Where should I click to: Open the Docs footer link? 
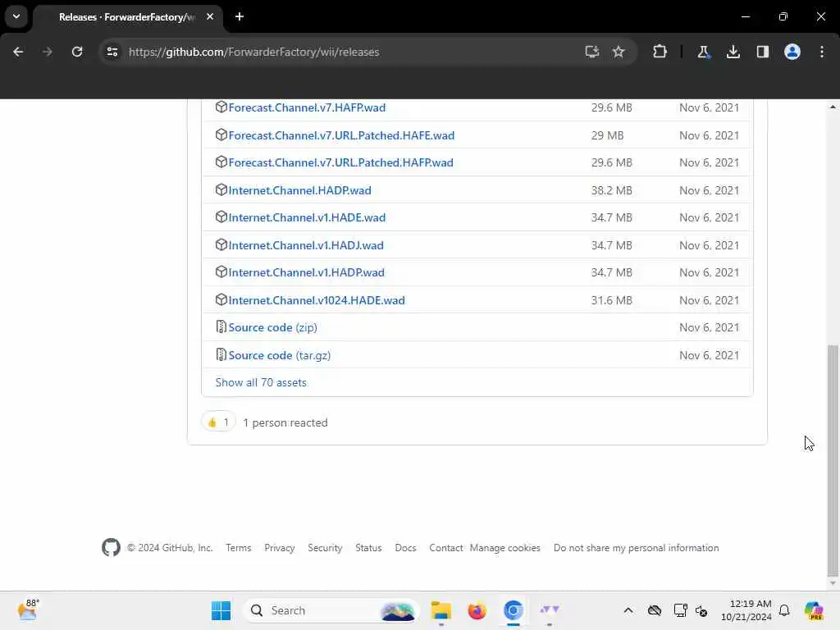click(405, 548)
